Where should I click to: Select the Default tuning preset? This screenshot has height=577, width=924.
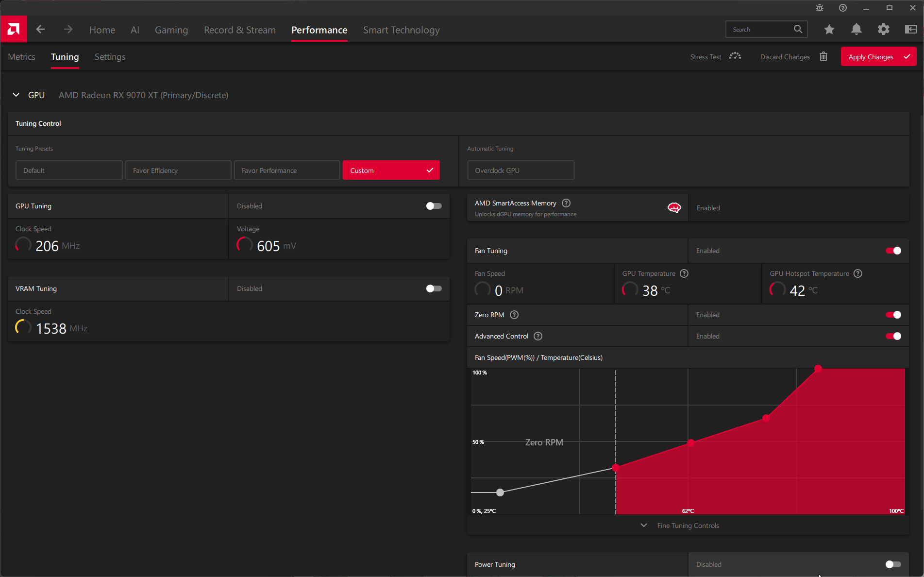pos(69,170)
